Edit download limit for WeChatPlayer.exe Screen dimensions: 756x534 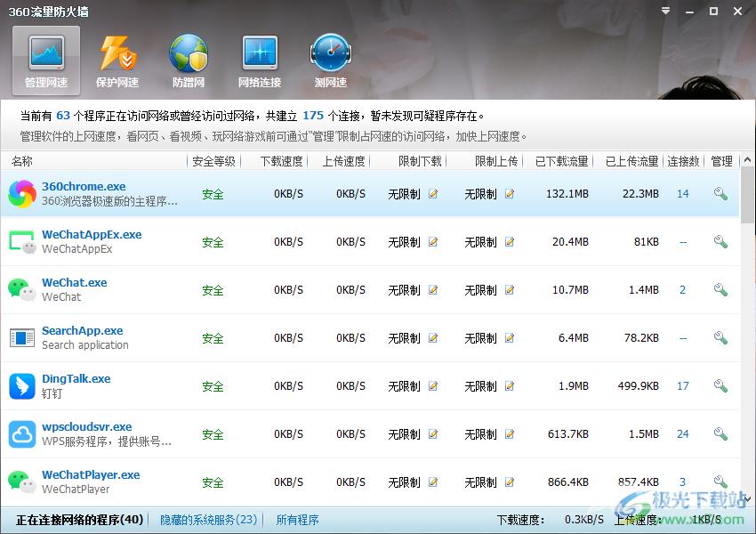click(x=433, y=481)
